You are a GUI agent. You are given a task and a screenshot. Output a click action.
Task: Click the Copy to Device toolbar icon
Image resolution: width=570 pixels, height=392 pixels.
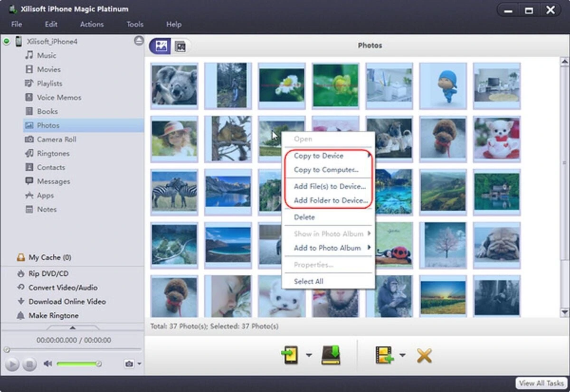pyautogui.click(x=290, y=355)
